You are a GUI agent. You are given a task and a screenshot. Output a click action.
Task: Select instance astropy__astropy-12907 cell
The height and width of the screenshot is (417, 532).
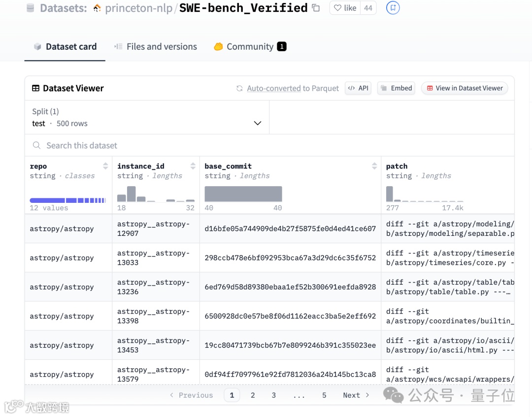(156, 228)
